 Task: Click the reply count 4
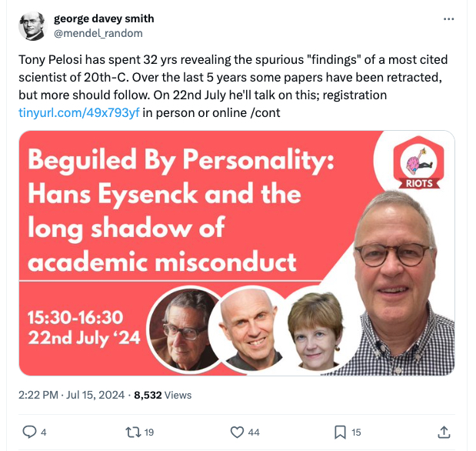coord(43,433)
